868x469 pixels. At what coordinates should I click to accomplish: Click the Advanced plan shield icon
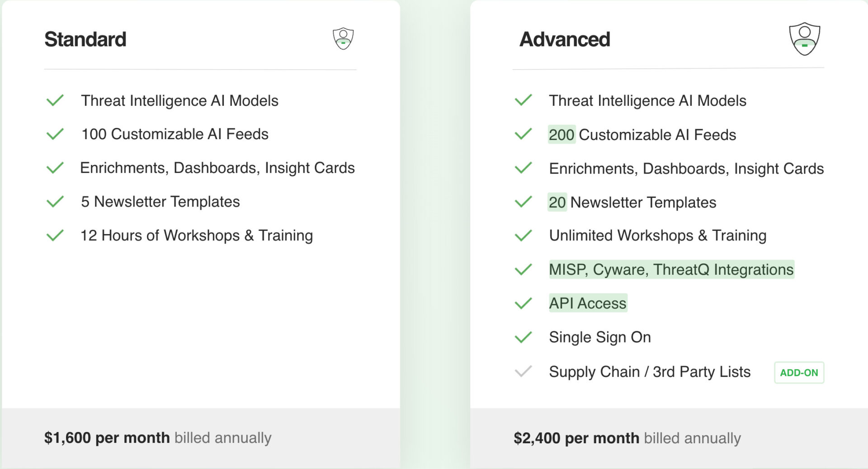[x=804, y=39]
